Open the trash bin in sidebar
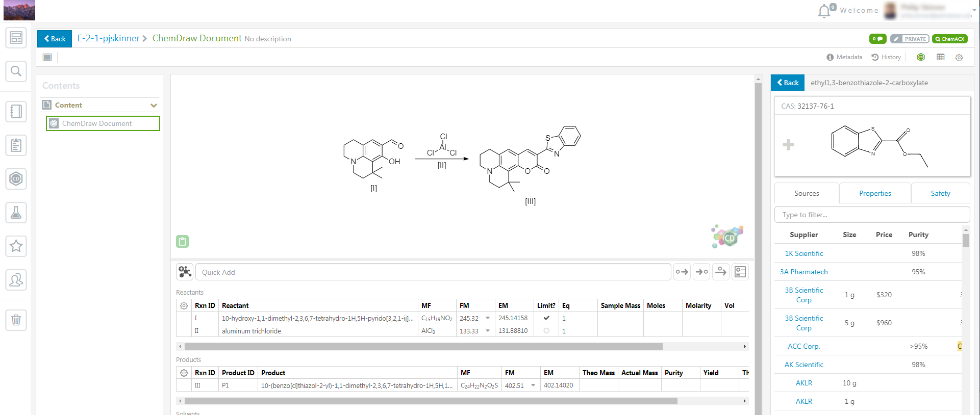Image resolution: width=980 pixels, height=415 pixels. pyautogui.click(x=16, y=320)
